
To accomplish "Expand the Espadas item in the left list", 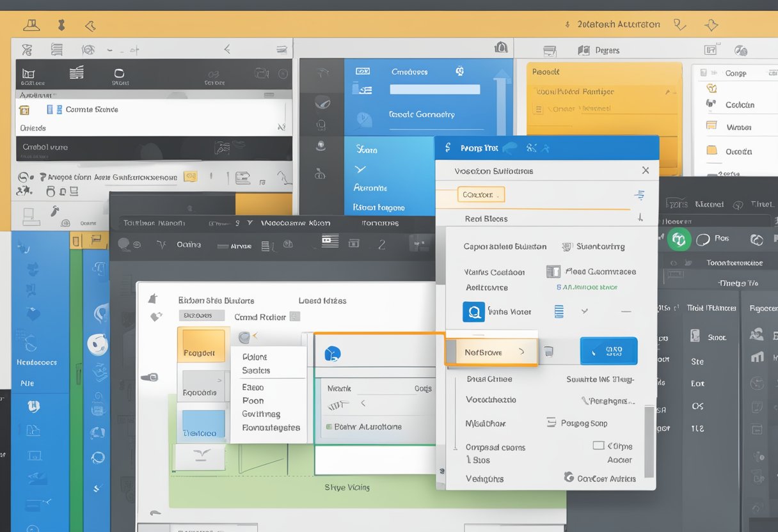I will pos(220,380).
